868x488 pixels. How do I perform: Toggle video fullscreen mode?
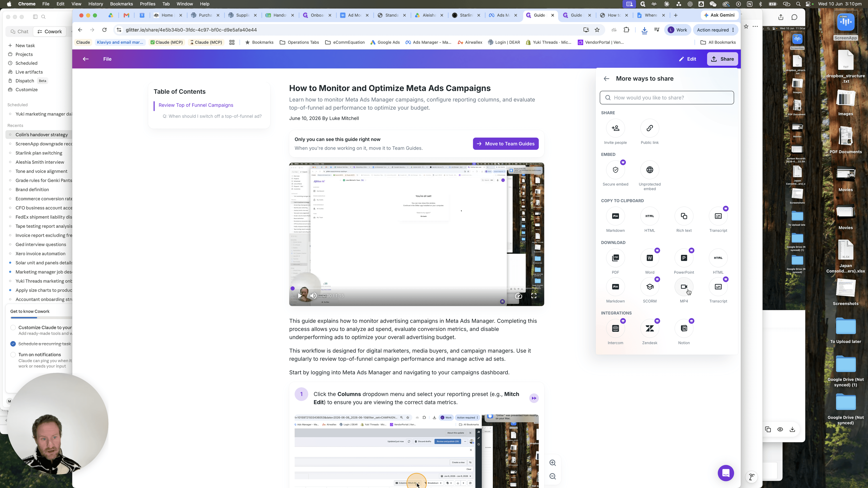[x=534, y=296]
